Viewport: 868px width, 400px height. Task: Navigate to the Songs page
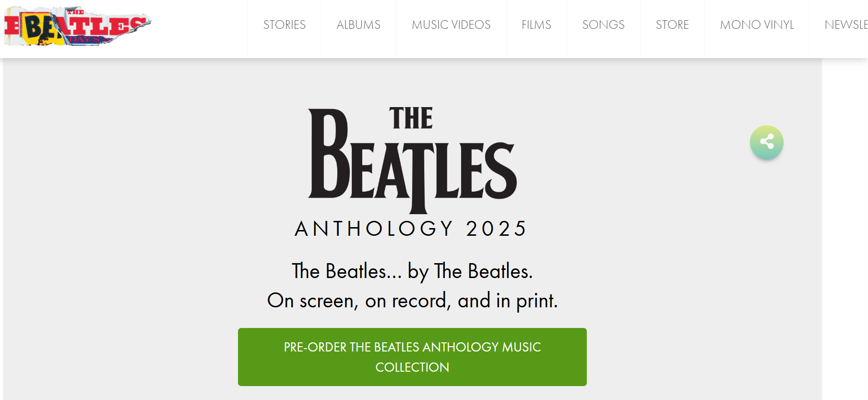[x=603, y=25]
